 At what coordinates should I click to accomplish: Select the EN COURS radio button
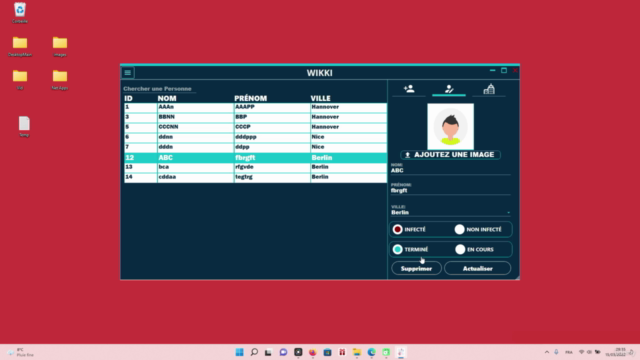click(x=460, y=249)
